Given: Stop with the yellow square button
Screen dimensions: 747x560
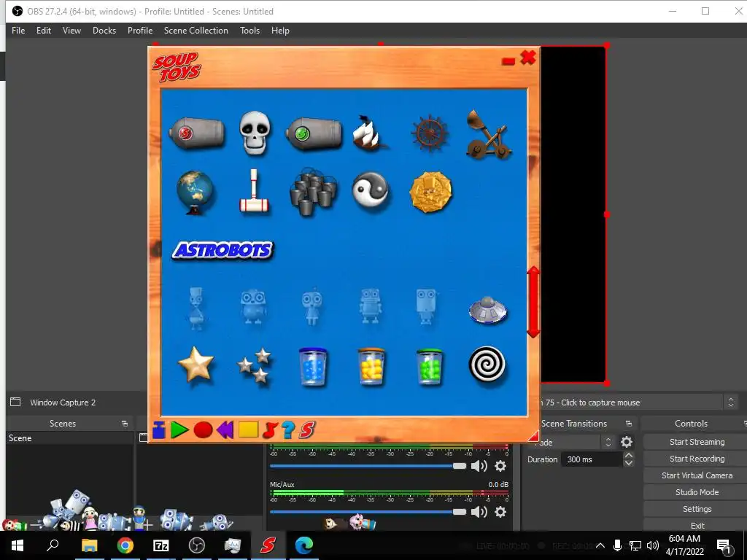Looking at the screenshot, I should (248, 429).
